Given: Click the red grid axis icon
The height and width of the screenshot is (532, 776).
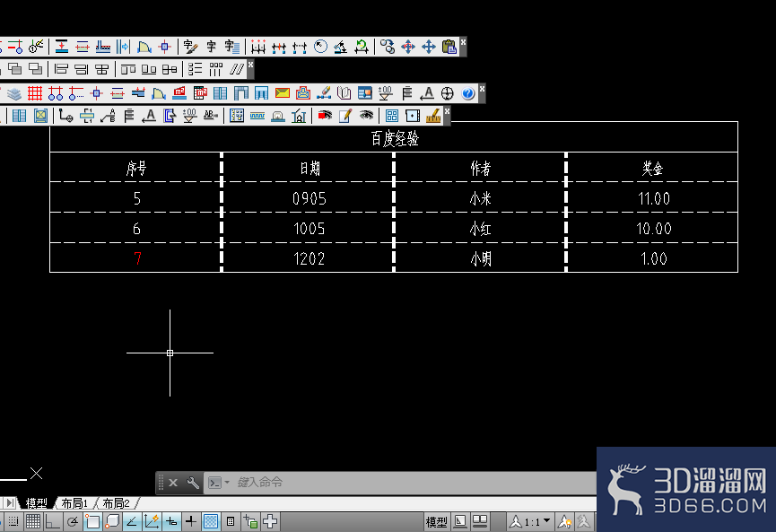Looking at the screenshot, I should pos(35,93).
